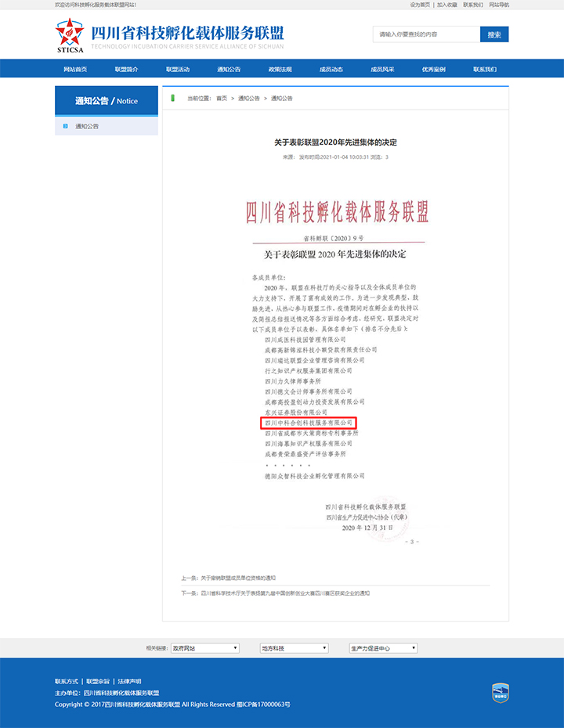
Task: Open the 生产力促进中心 dropdown
Action: coord(383,648)
